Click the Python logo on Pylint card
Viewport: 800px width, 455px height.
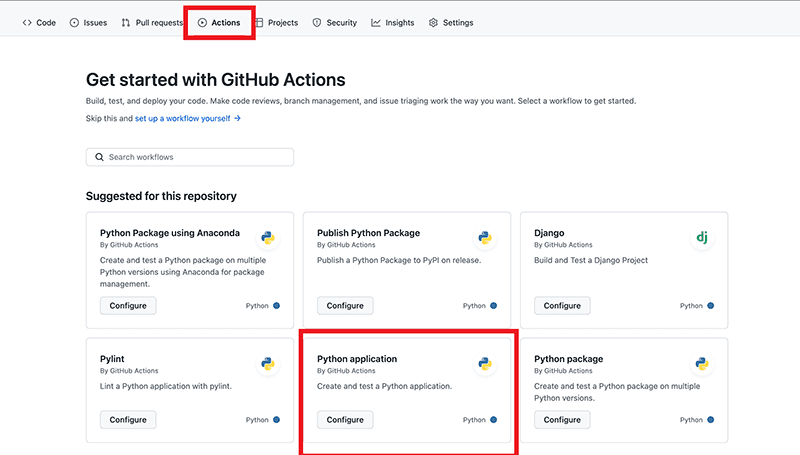coord(268,364)
